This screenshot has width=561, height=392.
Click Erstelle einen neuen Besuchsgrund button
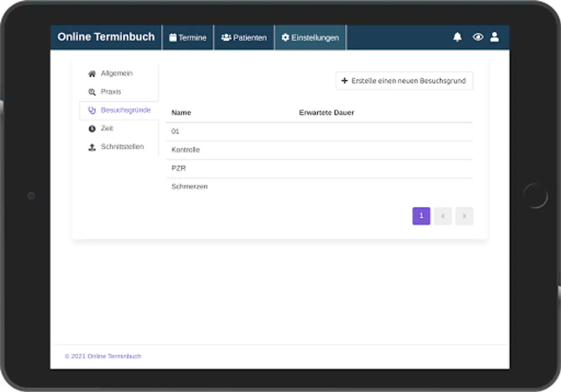coord(405,81)
